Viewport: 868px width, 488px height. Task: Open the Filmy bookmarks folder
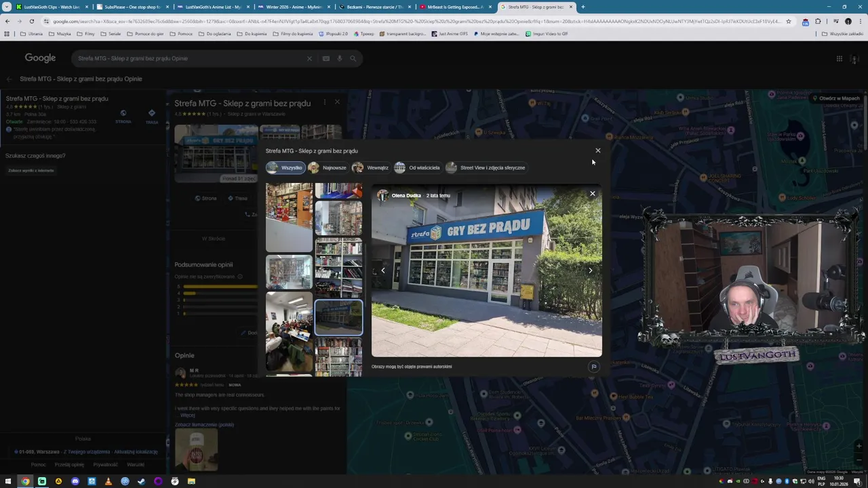coord(86,34)
